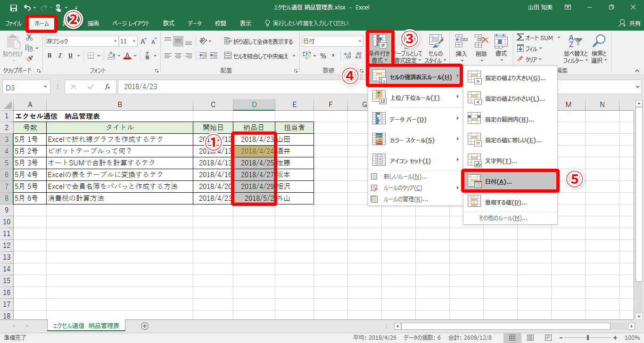Open the font name combo box 游ゴシック
The image size is (644, 343).
click(81, 41)
